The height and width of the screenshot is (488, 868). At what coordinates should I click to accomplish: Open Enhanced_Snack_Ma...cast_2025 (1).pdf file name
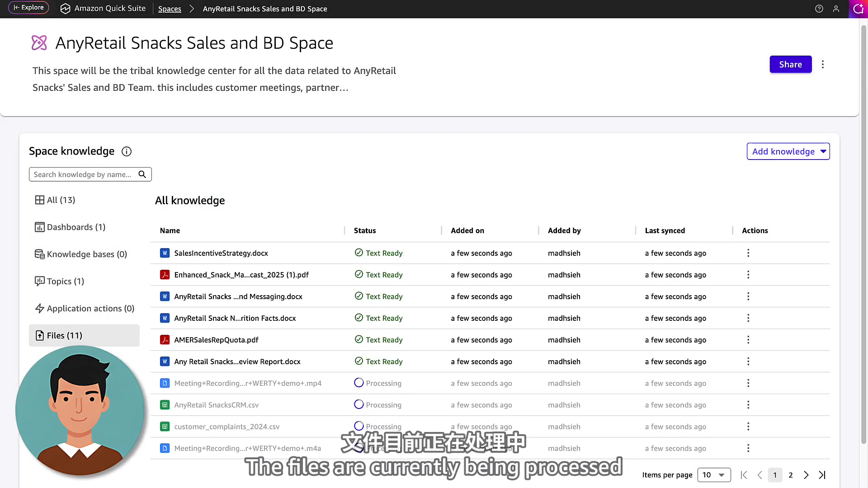(x=241, y=275)
